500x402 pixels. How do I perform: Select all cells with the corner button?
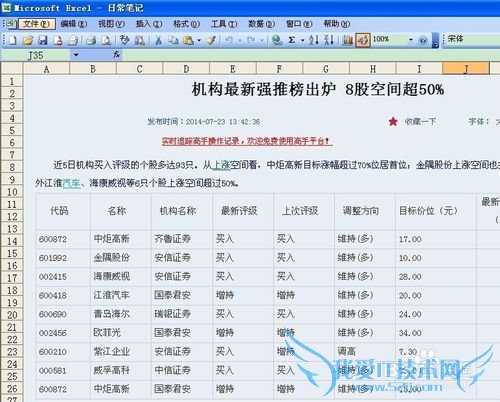pyautogui.click(x=12, y=69)
